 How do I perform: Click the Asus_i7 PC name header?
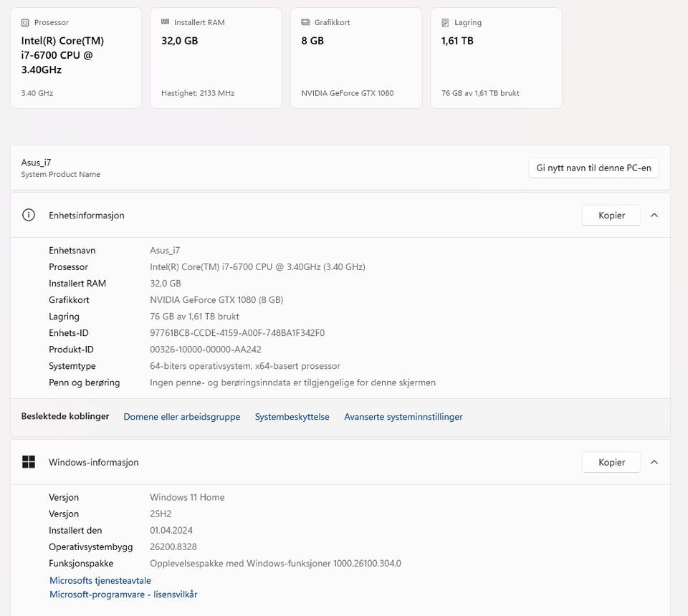pos(36,163)
